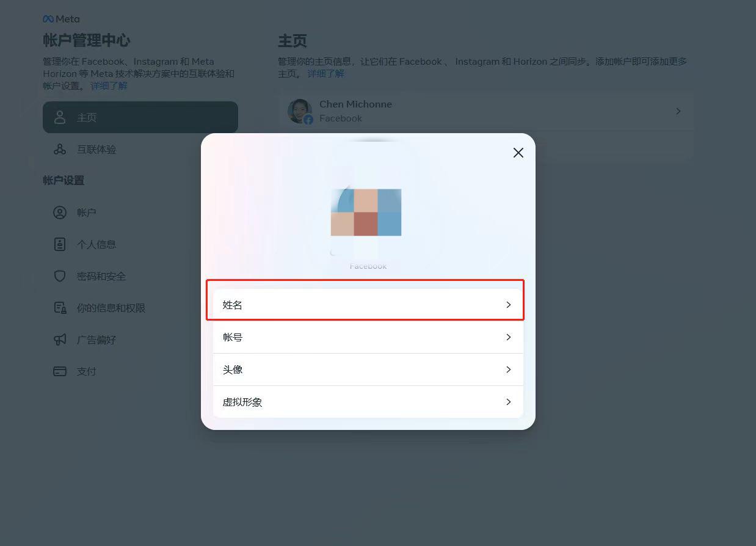Click the pixelated profile picture in dialog
Image resolution: width=756 pixels, height=546 pixels.
[366, 213]
